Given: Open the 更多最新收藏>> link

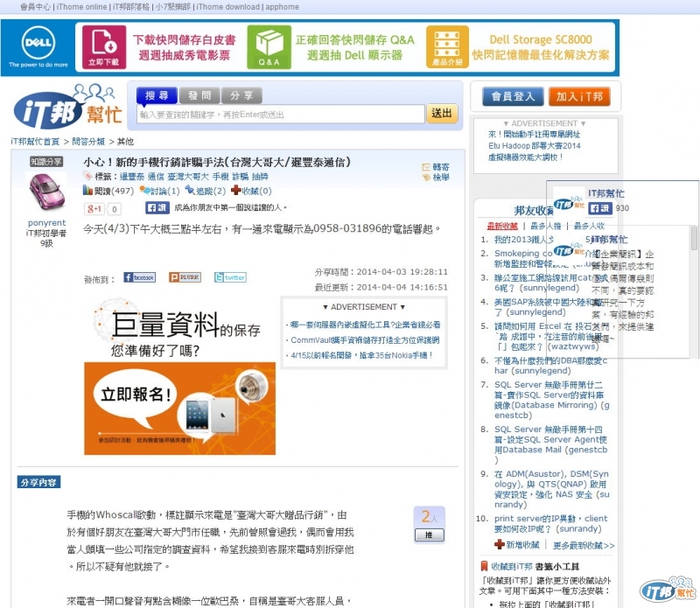Looking at the screenshot, I should tap(584, 545).
